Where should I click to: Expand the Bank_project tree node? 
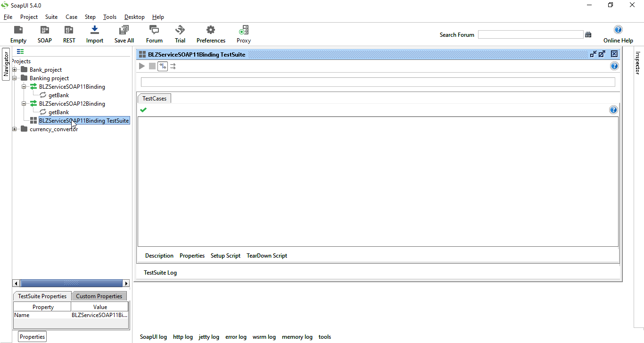pos(15,69)
